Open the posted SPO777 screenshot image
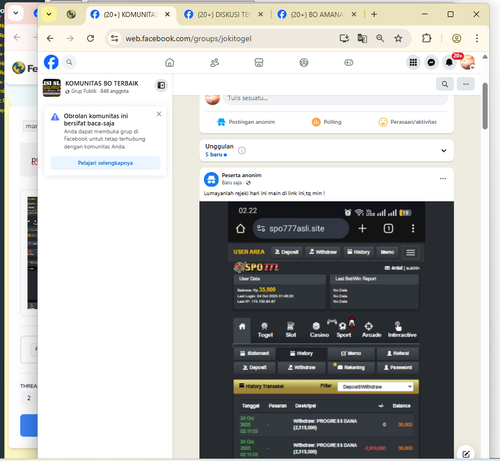 [x=327, y=330]
